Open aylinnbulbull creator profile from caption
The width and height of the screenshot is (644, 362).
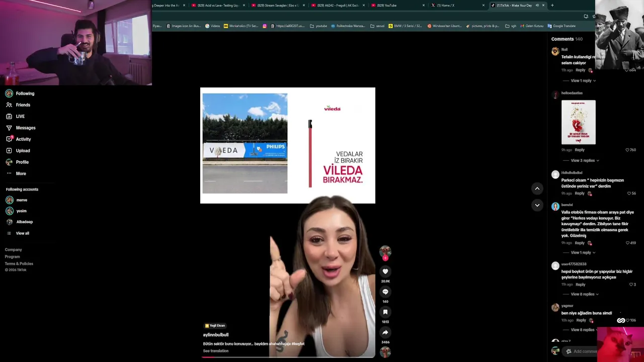tap(216, 335)
